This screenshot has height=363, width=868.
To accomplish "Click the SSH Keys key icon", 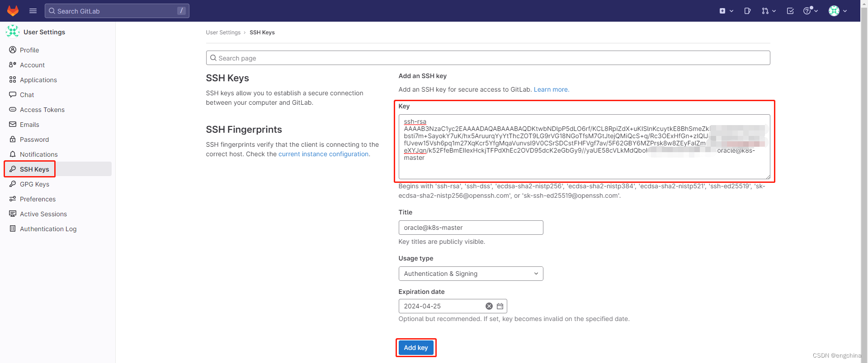I will click(x=13, y=169).
